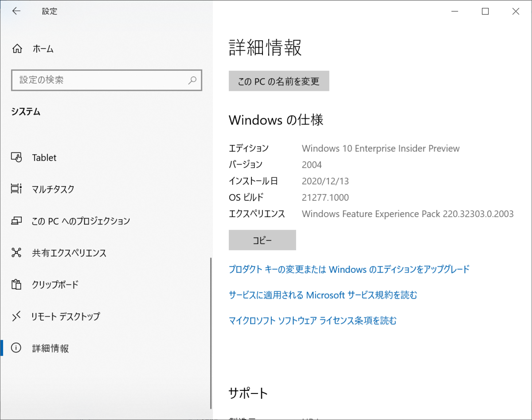Viewport: 532px width, 420px height.
Task: Click この PC の名前を変更 button
Action: click(x=279, y=81)
